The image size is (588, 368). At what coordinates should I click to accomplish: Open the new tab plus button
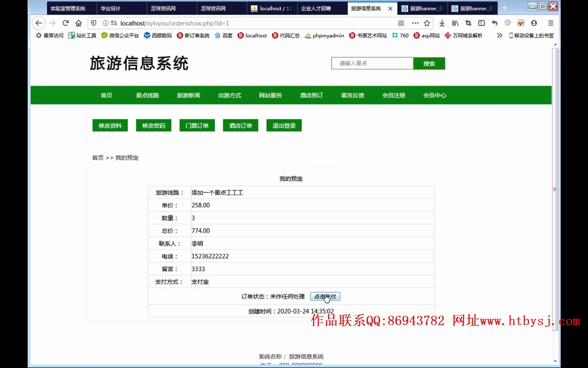(505, 8)
